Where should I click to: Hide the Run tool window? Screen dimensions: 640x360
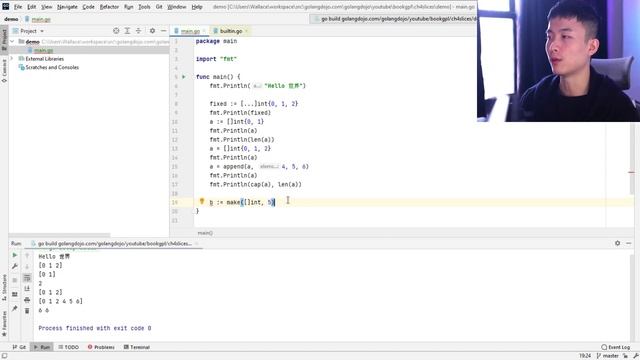(629, 243)
